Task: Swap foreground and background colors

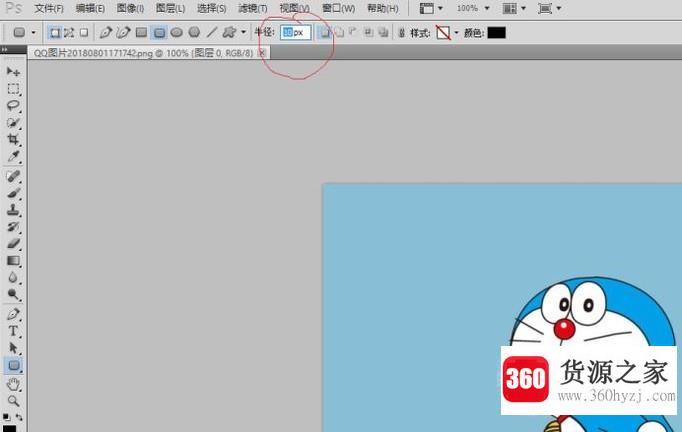Action: click(19, 417)
